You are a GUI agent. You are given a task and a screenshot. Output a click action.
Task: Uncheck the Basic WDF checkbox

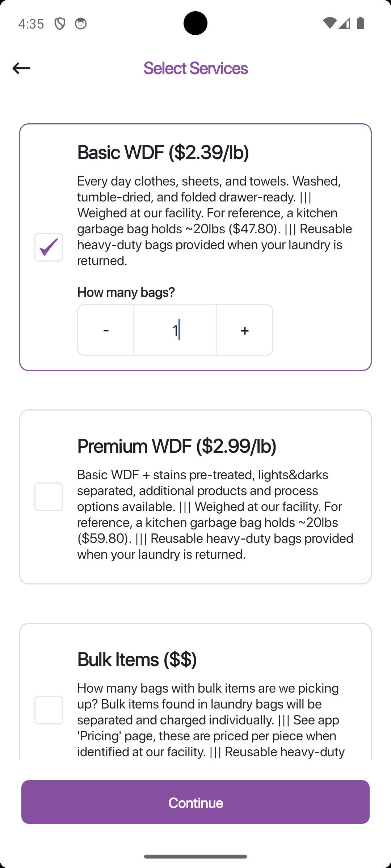(x=49, y=247)
